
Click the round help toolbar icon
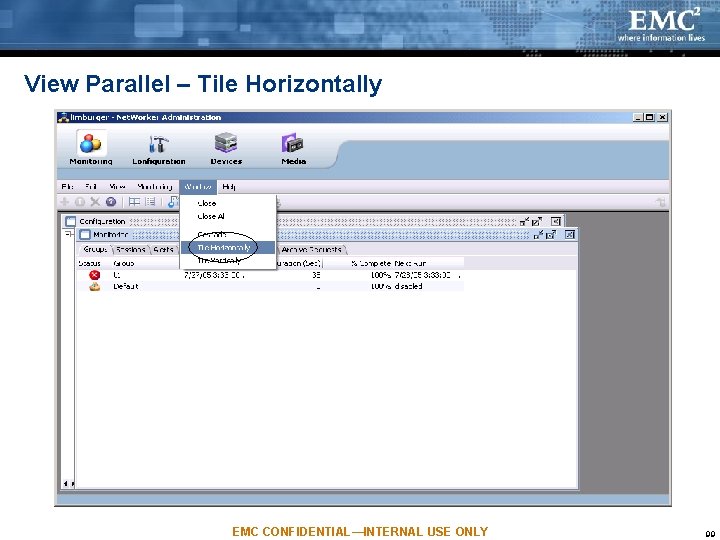coord(111,202)
